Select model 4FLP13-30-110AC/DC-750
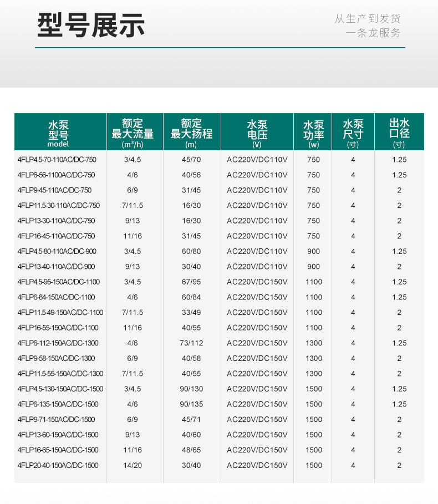Screen dimensions: 438x504 tap(56, 221)
